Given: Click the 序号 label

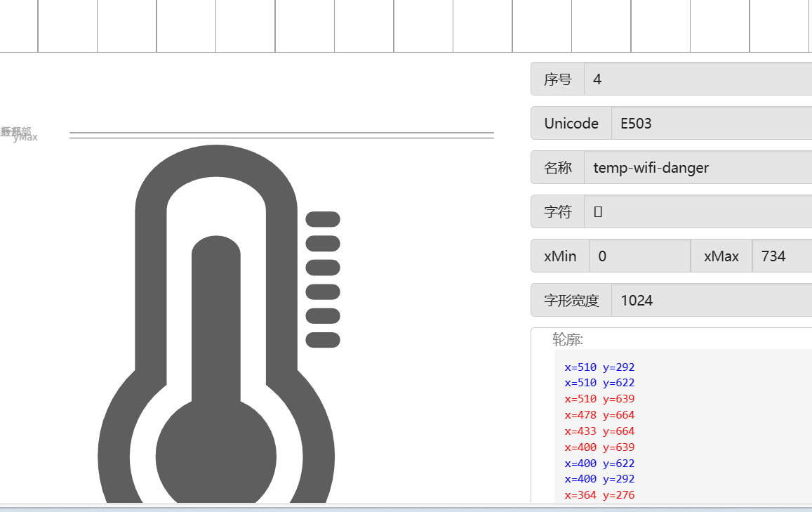Looking at the screenshot, I should (x=558, y=79).
